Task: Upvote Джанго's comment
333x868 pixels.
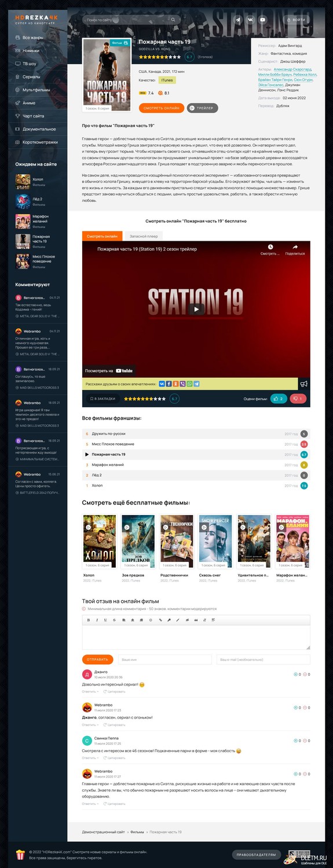Action: coord(295,674)
